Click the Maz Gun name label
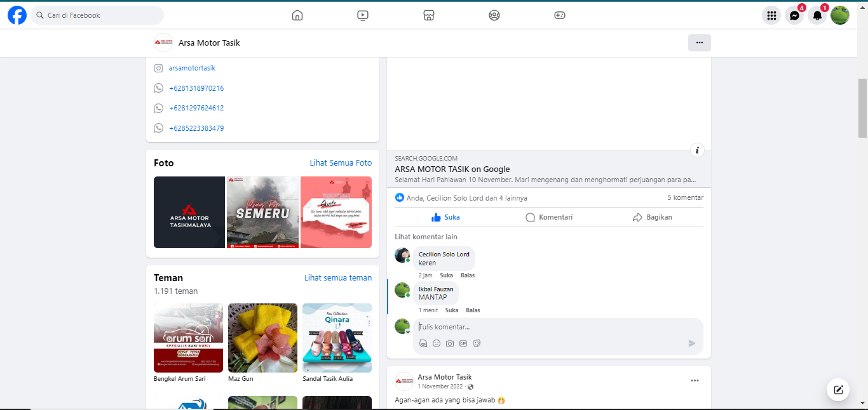Image resolution: width=868 pixels, height=410 pixels. click(x=241, y=379)
